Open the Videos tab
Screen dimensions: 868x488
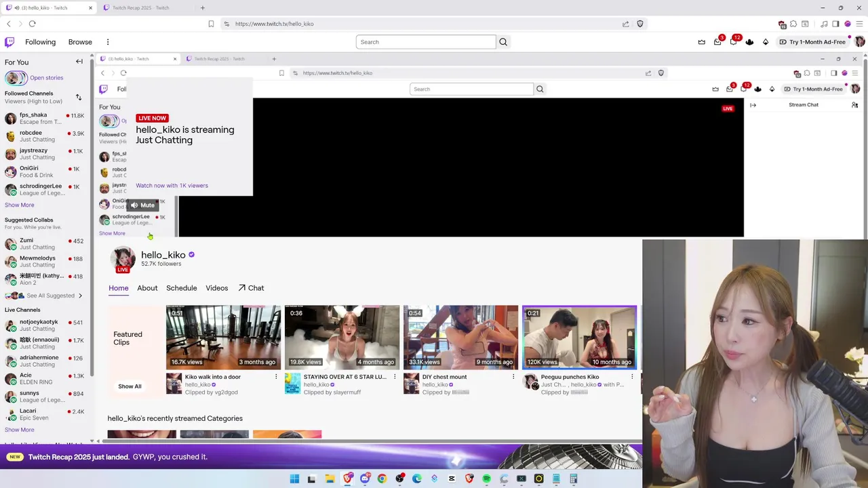point(217,288)
